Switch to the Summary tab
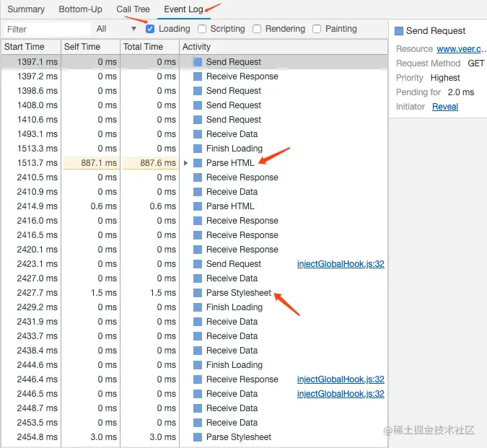Image resolution: width=487 pixels, height=448 pixels. [26, 9]
